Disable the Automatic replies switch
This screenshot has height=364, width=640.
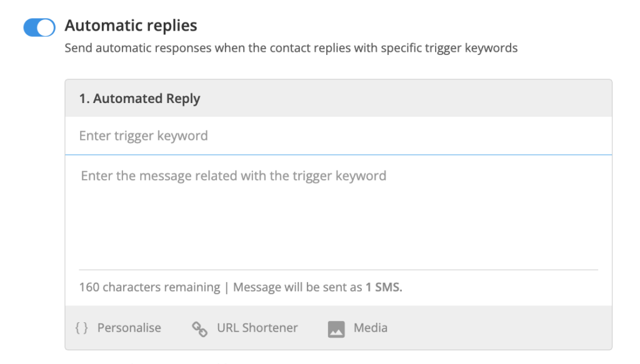click(39, 27)
